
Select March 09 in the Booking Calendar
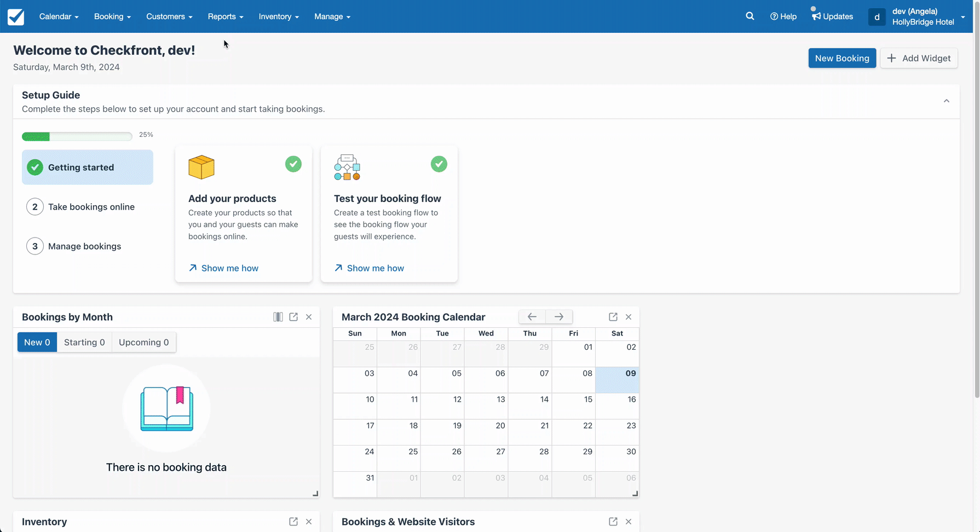pyautogui.click(x=617, y=380)
